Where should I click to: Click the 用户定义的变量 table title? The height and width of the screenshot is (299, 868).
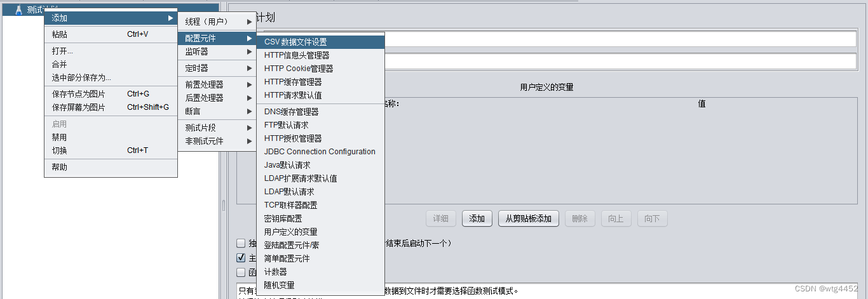pos(546,88)
